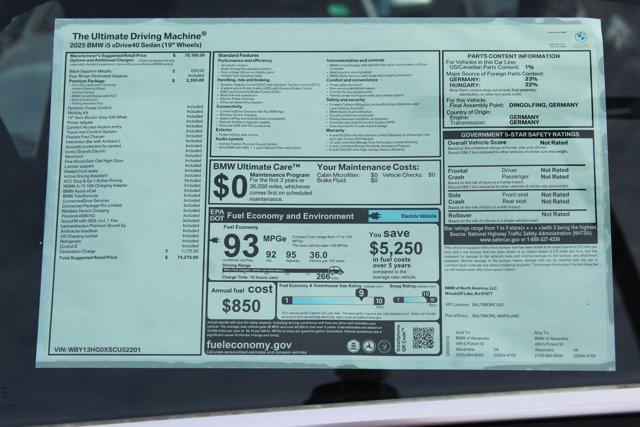Click the "Black Sapphire Metallic" option row
Viewport: 640px width, 427px height.
136,71
